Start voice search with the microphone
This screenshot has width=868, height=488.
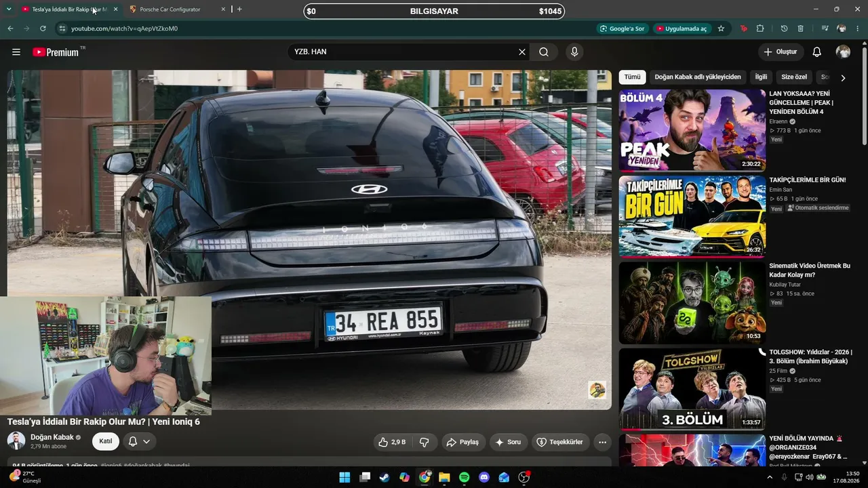pos(574,52)
